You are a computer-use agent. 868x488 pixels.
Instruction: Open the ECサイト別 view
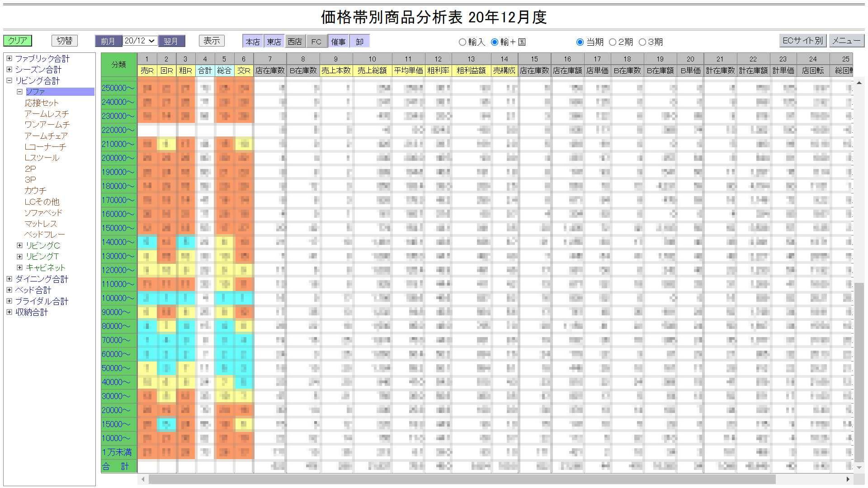point(803,41)
